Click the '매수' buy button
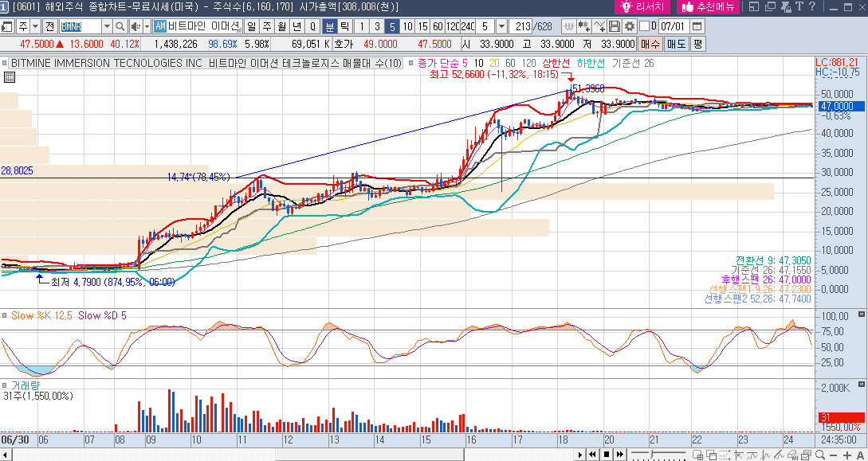 click(650, 45)
